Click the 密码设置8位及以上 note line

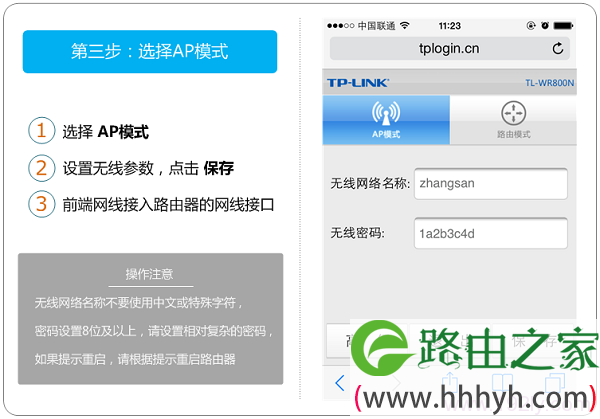[x=153, y=331]
